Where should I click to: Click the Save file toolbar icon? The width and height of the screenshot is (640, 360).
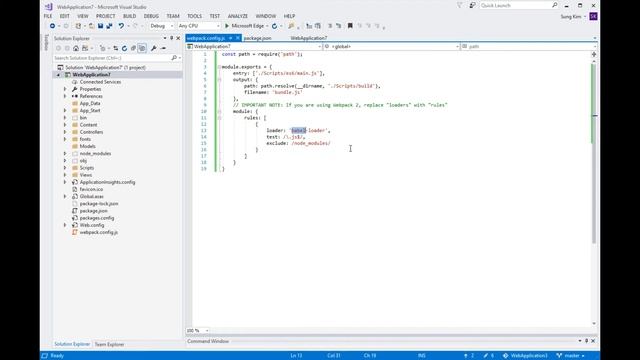[100, 26]
